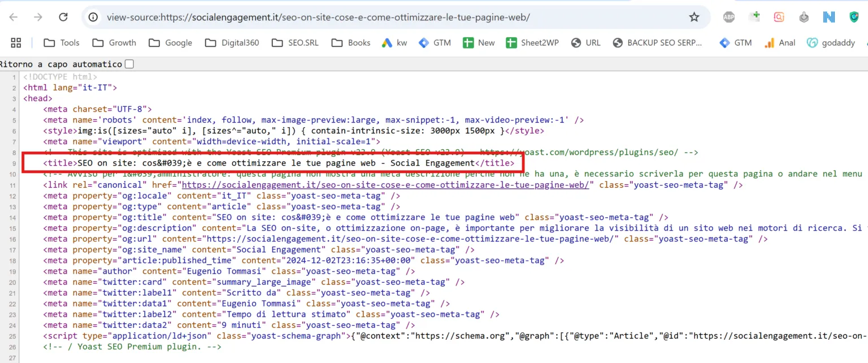Click the view-source address bar
868x363 pixels.
[316, 17]
